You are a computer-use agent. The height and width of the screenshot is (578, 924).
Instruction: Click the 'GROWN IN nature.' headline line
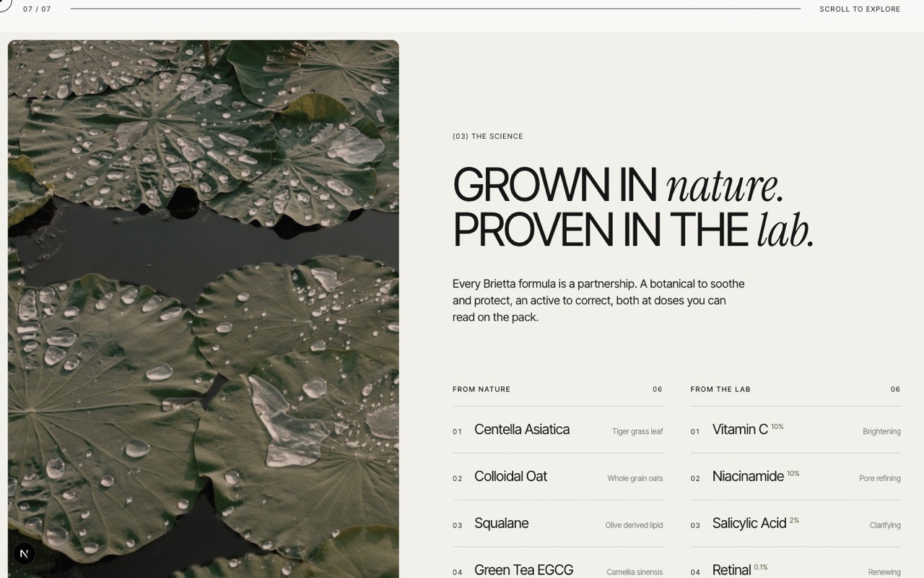pyautogui.click(x=618, y=185)
